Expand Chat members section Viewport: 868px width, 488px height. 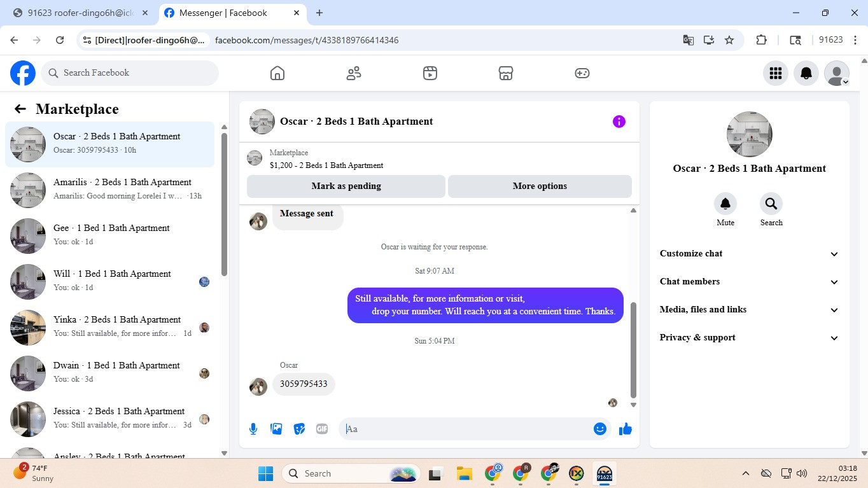pos(750,282)
